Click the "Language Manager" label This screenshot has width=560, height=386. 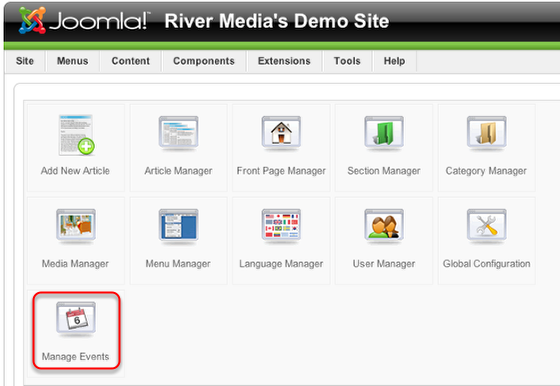281,264
